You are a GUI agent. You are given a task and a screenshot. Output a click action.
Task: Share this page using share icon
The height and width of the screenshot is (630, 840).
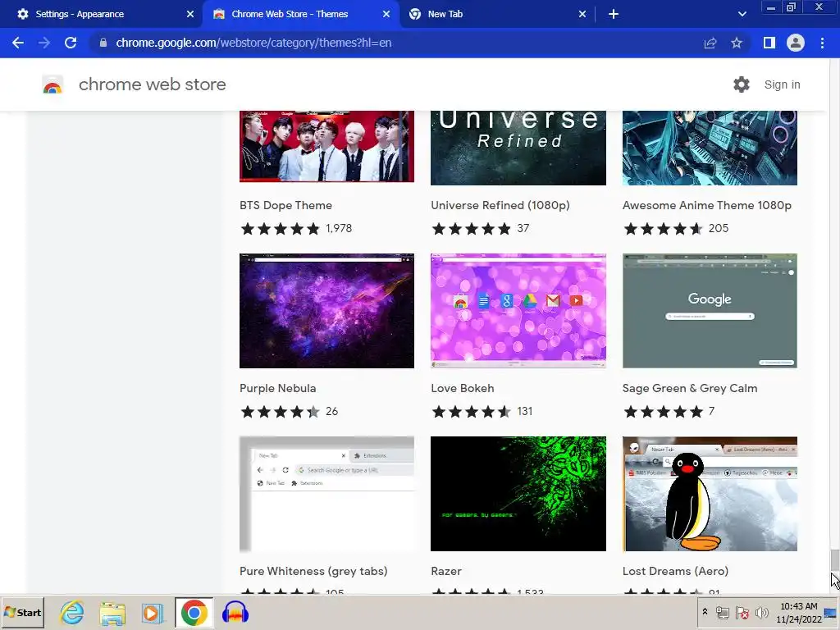710,43
